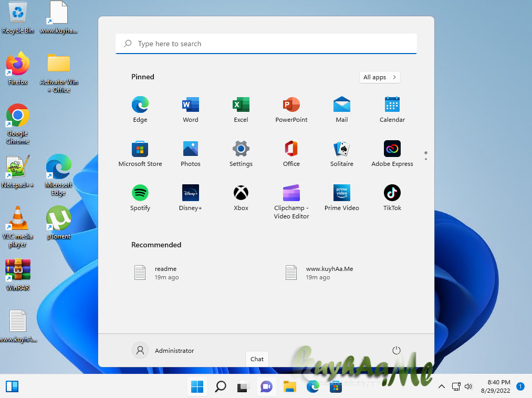Select the Firefox desktop shortcut

pos(18,68)
